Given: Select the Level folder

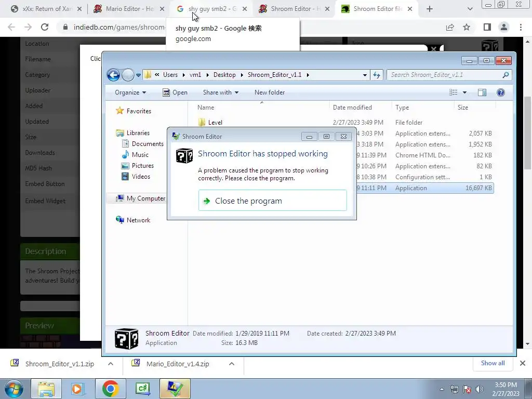Looking at the screenshot, I should [x=215, y=122].
